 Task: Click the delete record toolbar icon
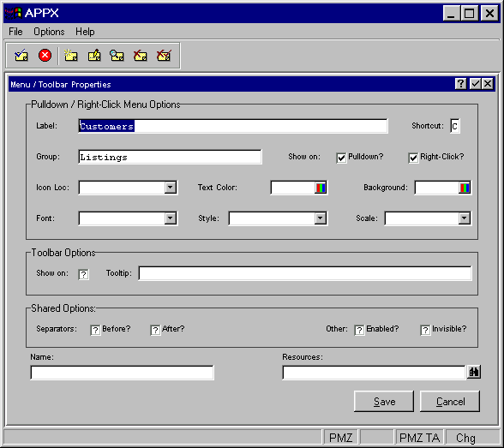tap(141, 56)
